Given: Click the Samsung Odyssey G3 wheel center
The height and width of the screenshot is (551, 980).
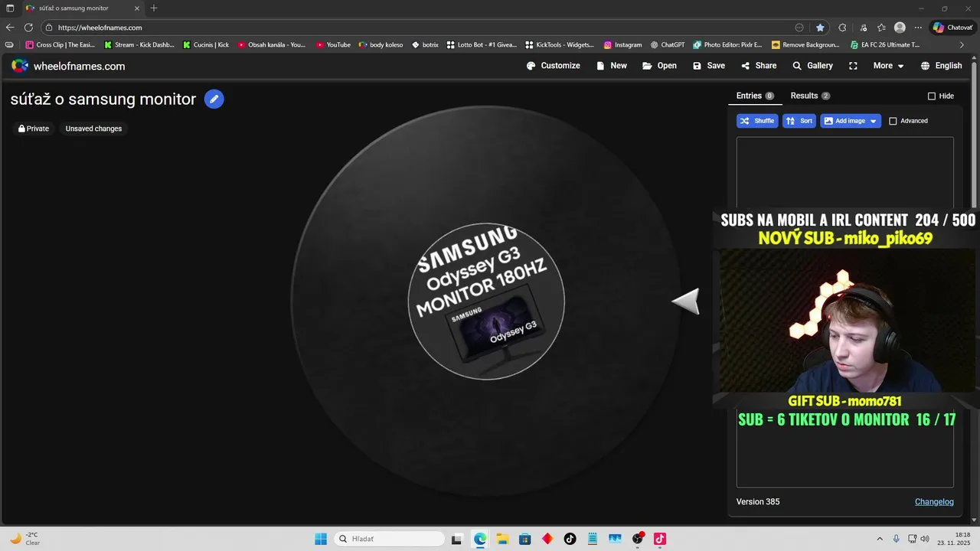Looking at the screenshot, I should click(x=486, y=302).
